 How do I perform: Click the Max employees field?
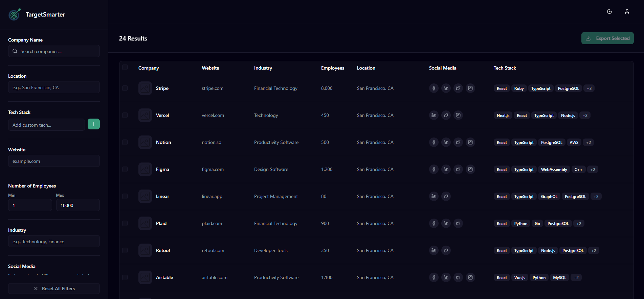pos(78,205)
